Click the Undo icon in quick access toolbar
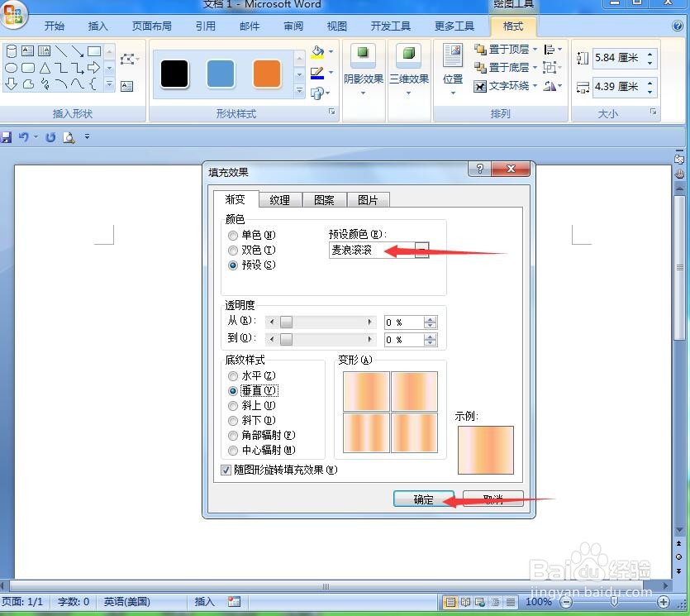690x616 pixels. click(24, 137)
